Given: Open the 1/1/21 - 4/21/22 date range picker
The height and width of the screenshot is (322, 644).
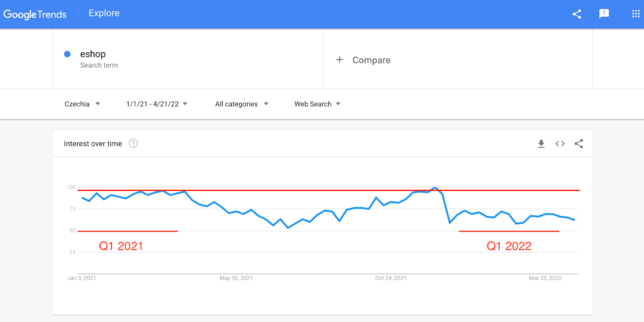Looking at the screenshot, I should tap(155, 104).
